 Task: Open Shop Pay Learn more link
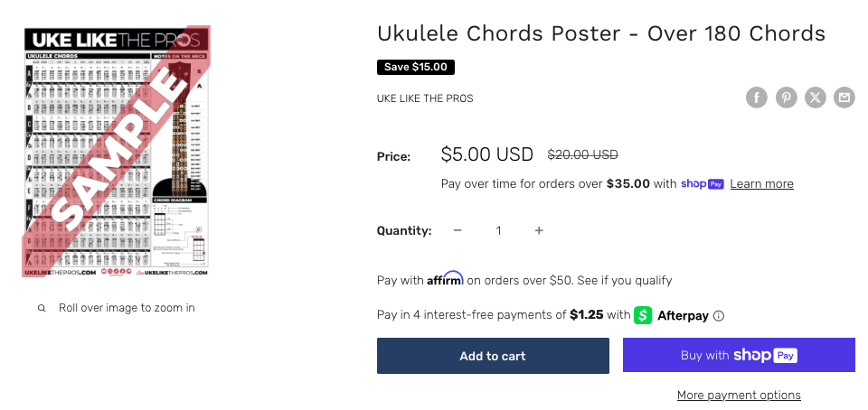coord(761,184)
